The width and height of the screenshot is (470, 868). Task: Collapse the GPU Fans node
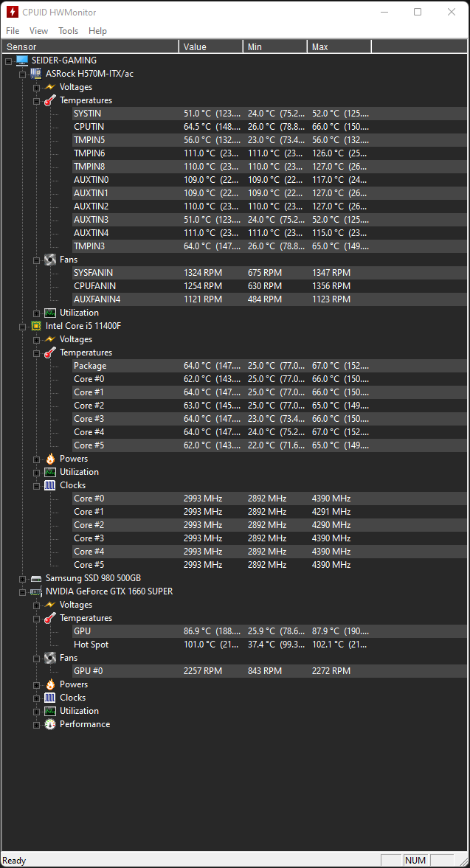tap(36, 658)
